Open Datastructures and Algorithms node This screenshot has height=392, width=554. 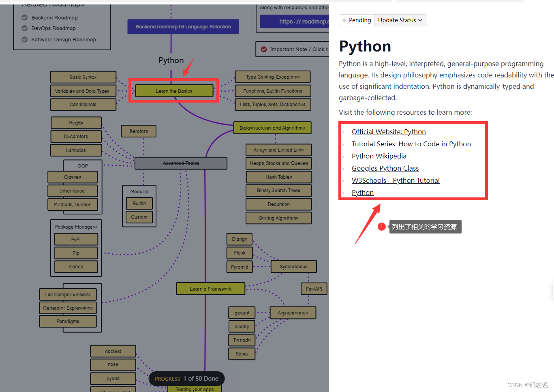point(272,128)
